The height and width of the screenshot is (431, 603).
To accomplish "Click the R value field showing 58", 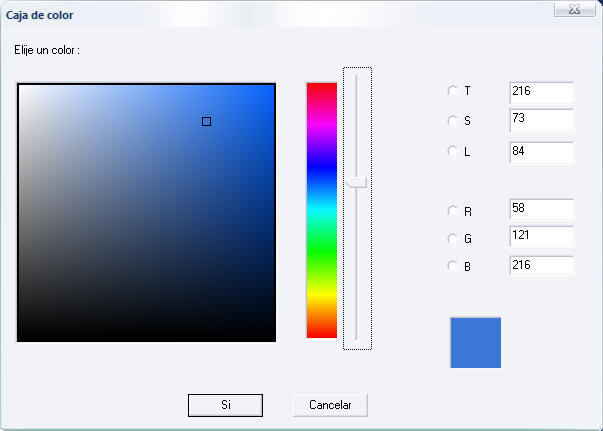I will (541, 209).
